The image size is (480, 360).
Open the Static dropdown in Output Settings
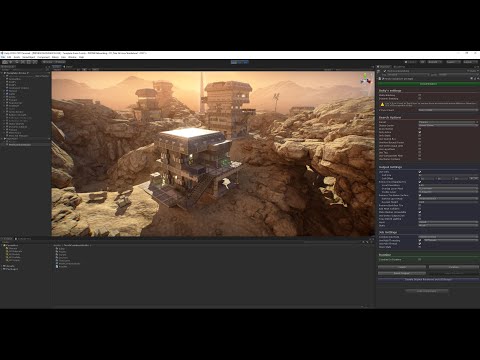(448, 225)
